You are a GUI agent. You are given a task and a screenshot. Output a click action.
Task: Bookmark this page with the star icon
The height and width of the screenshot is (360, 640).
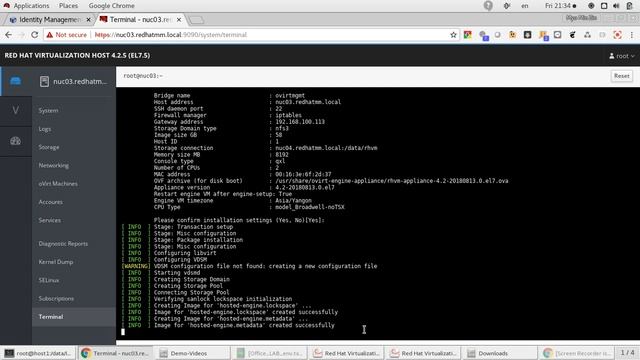pyautogui.click(x=453, y=35)
